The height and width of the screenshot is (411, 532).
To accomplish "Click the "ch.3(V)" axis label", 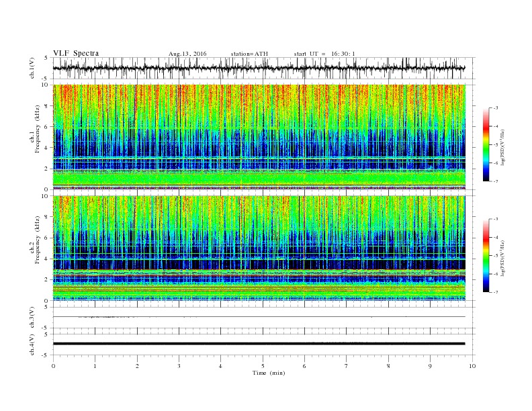I will click(x=32, y=318).
